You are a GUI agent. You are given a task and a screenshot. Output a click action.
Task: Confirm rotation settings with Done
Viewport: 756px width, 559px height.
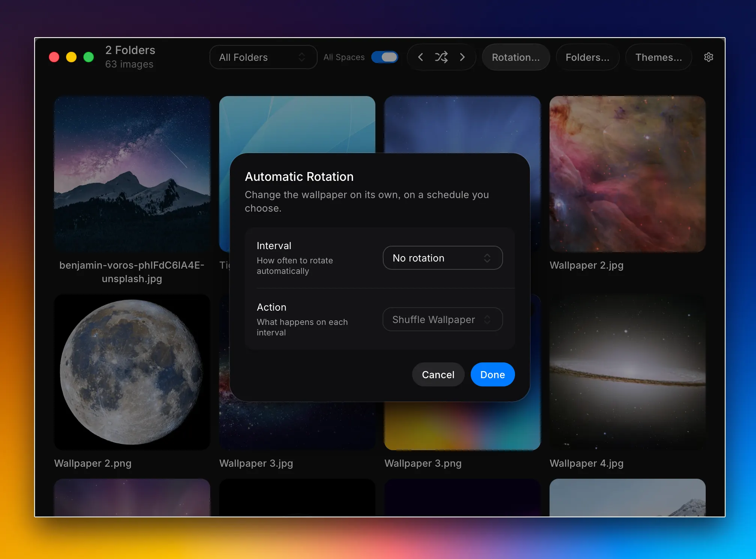tap(492, 374)
